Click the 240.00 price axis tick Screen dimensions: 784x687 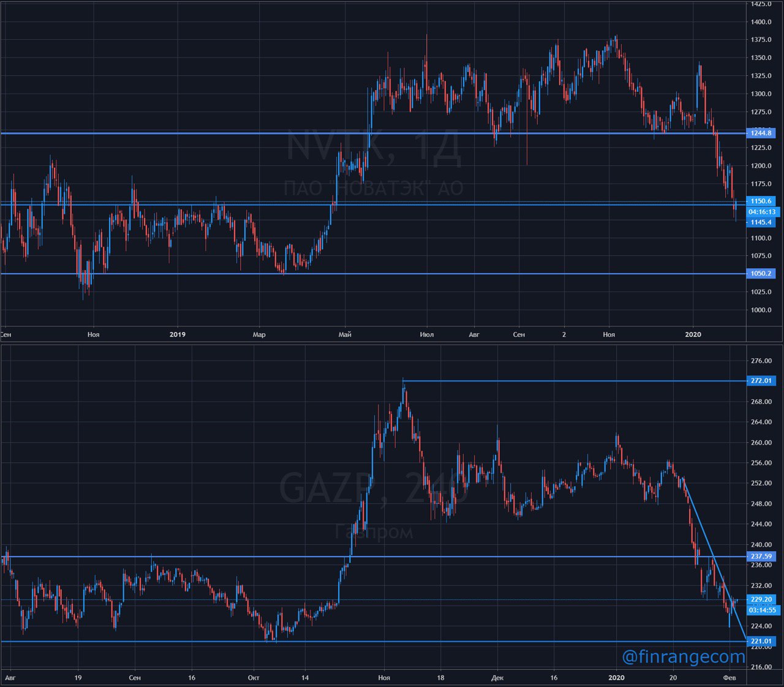coord(761,545)
